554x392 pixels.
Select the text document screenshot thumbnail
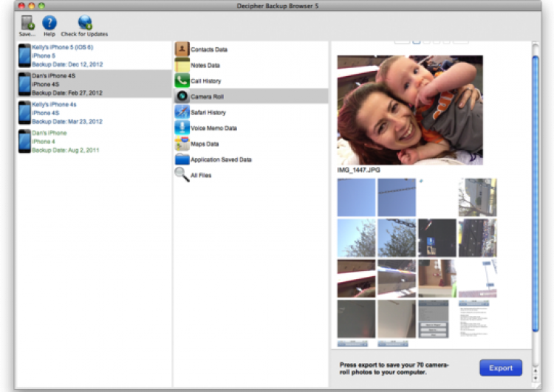pos(473,319)
